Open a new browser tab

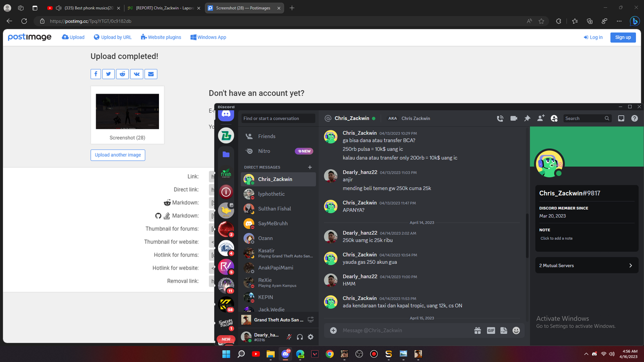(292, 8)
